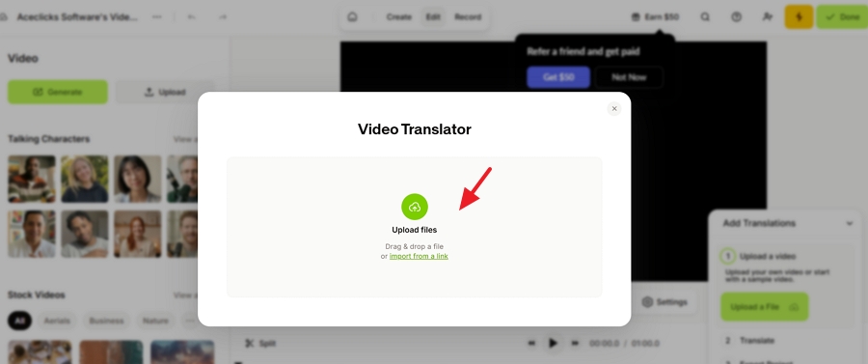Click the Earn $50 button
Image resolution: width=868 pixels, height=364 pixels.
pos(655,16)
